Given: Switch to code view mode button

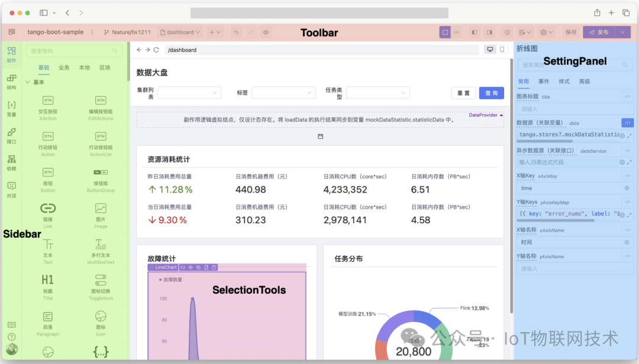Looking at the screenshot, I should point(457,32).
